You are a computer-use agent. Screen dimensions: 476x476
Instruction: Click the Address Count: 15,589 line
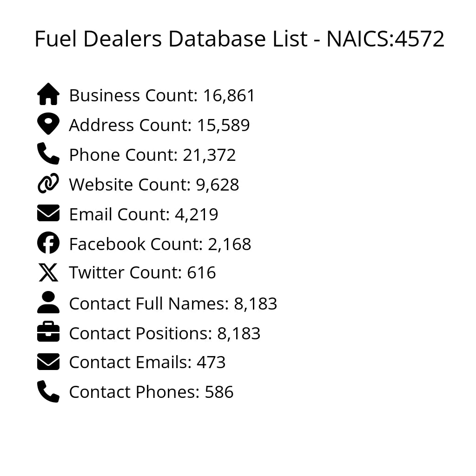pyautogui.click(x=159, y=125)
